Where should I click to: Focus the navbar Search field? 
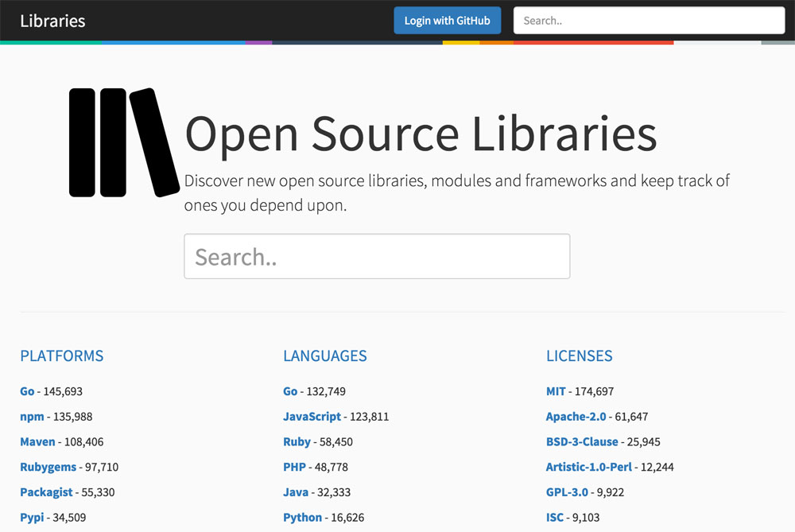click(x=649, y=21)
